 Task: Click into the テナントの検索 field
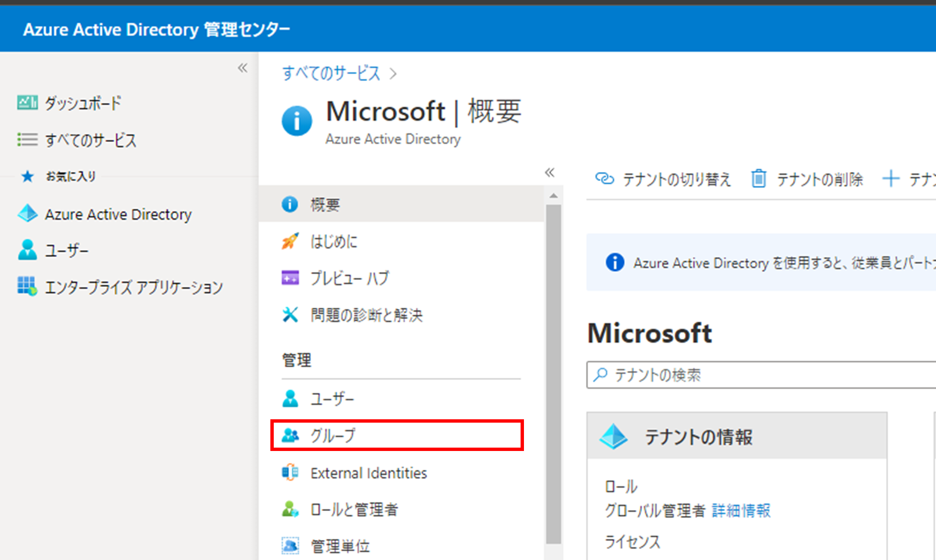click(x=761, y=375)
